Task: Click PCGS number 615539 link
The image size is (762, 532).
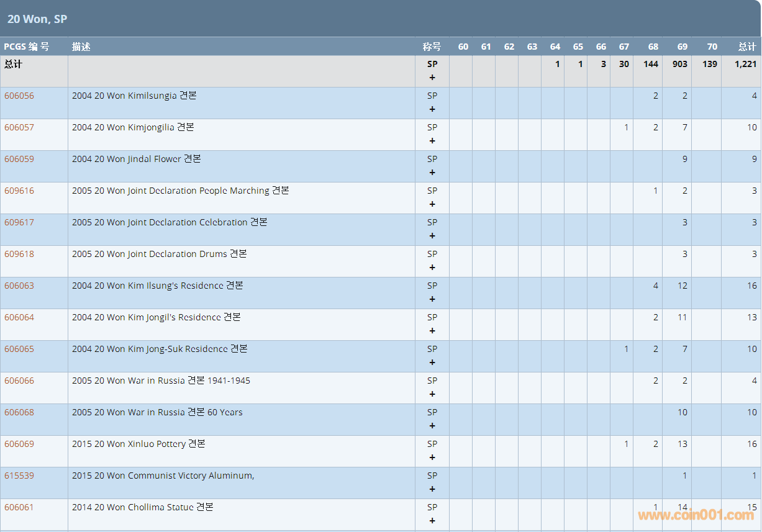Action: click(19, 476)
